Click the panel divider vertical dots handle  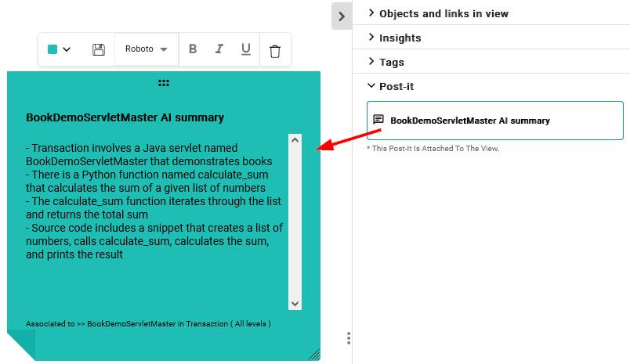click(349, 338)
